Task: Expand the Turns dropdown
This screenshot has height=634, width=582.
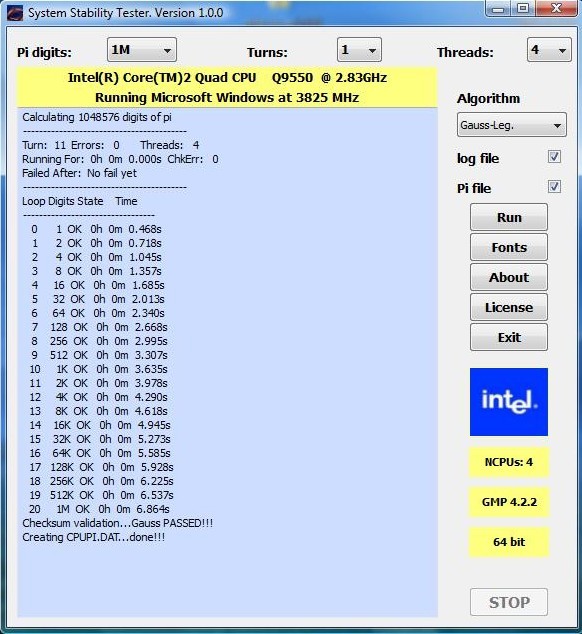Action: tap(359, 50)
